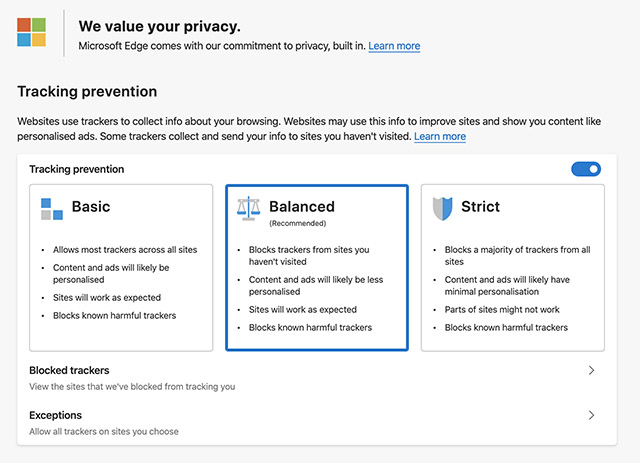Open Learn more link about privacy commitment
640x463 pixels.
(394, 46)
